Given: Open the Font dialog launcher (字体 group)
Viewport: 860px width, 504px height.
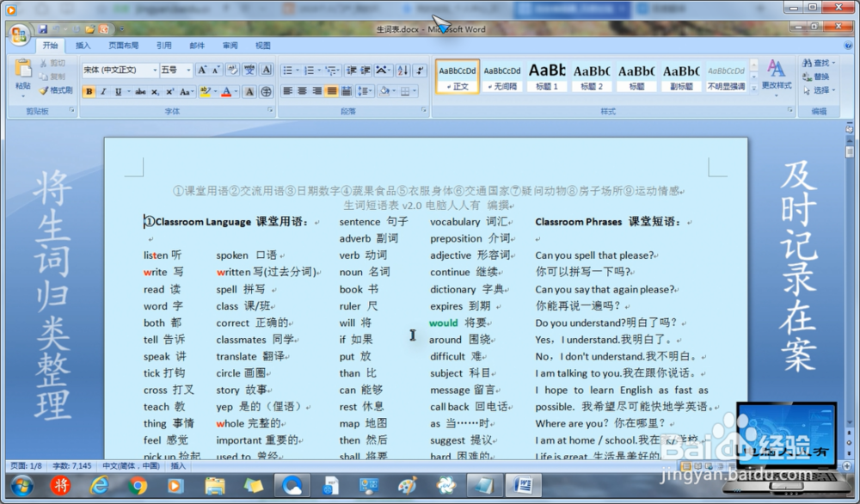Looking at the screenshot, I should [270, 110].
